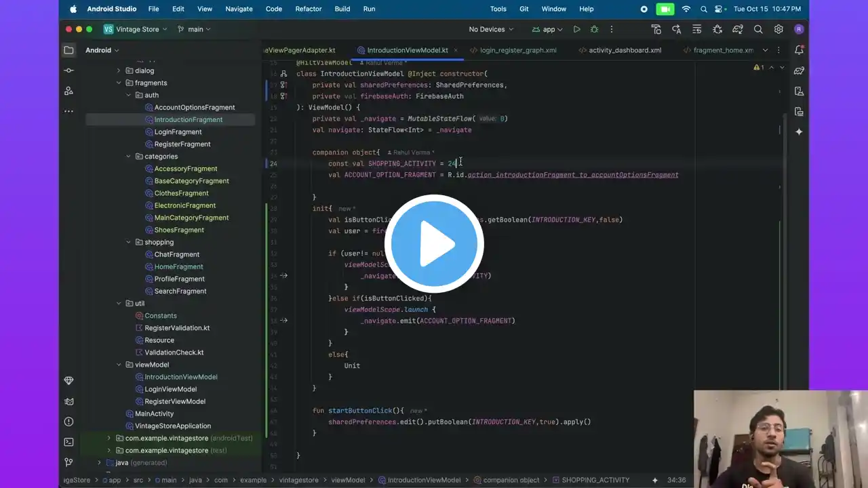Open the Git version control icon in sidebar
The width and height of the screenshot is (868, 488).
pyautogui.click(x=68, y=462)
